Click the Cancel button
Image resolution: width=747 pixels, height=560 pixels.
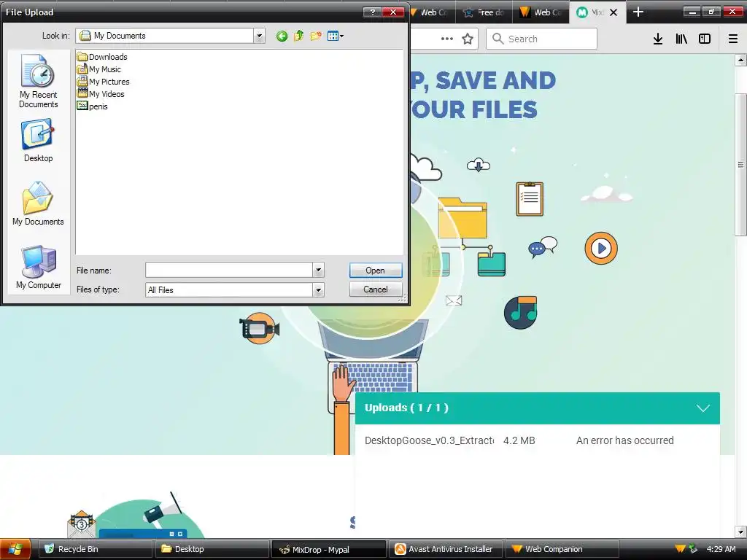coord(376,289)
